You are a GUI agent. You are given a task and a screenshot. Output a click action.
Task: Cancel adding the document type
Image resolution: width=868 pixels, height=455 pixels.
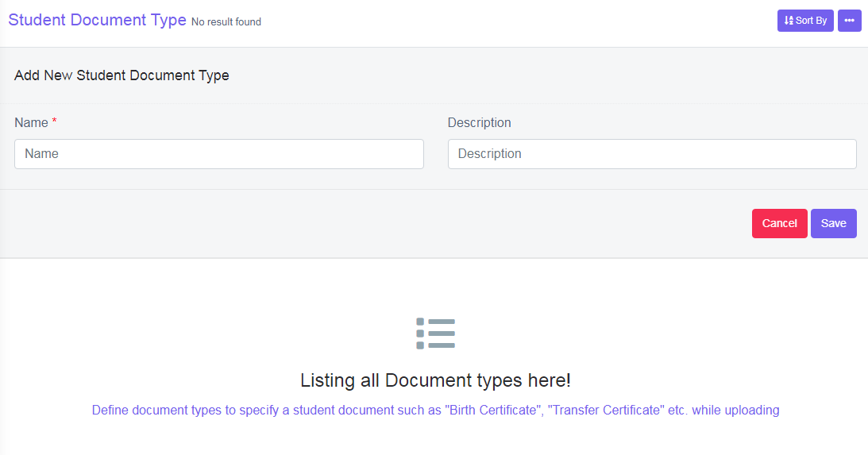point(779,223)
